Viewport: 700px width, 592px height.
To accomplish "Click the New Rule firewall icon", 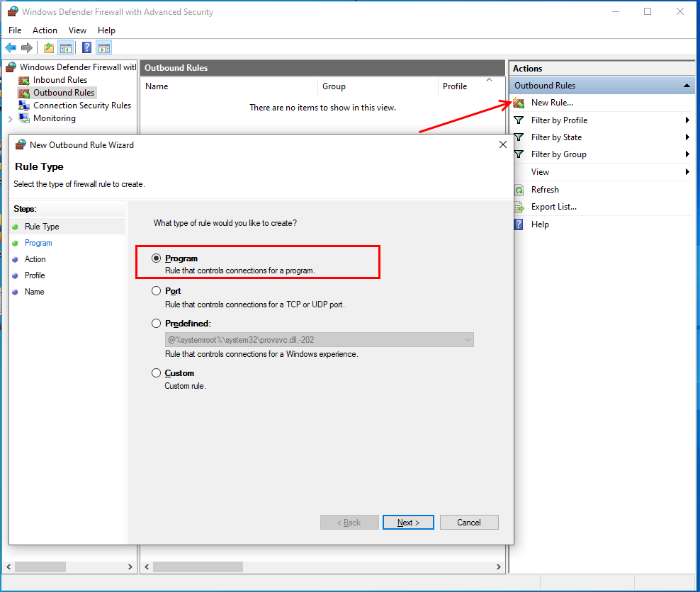I will pos(519,103).
